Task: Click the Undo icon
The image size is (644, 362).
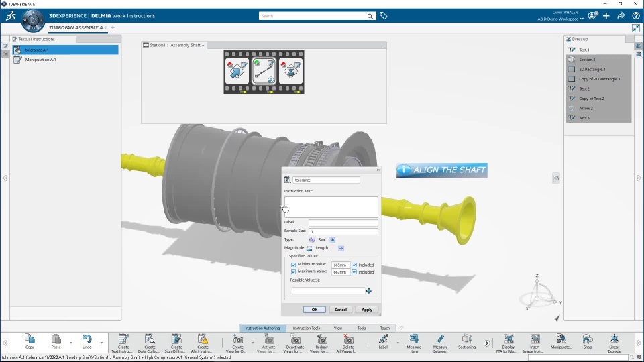Action: click(87, 339)
